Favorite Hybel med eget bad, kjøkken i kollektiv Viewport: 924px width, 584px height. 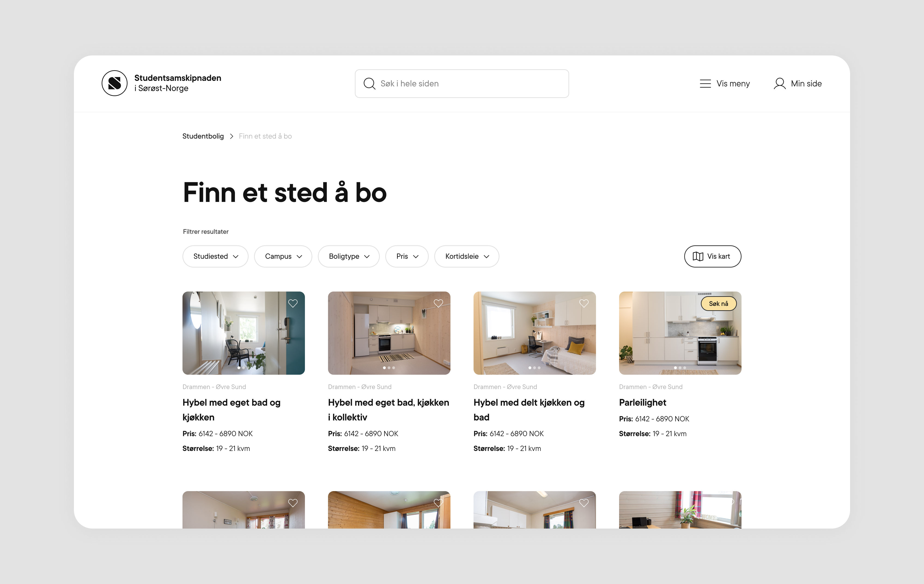438,304
